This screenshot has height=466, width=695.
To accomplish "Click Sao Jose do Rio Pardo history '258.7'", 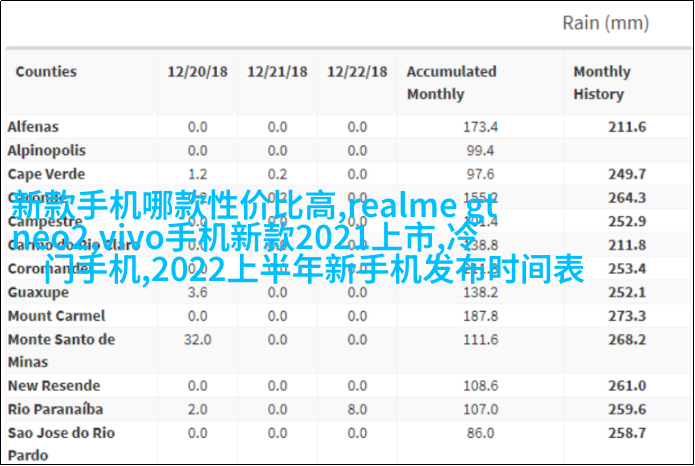I will tap(627, 433).
